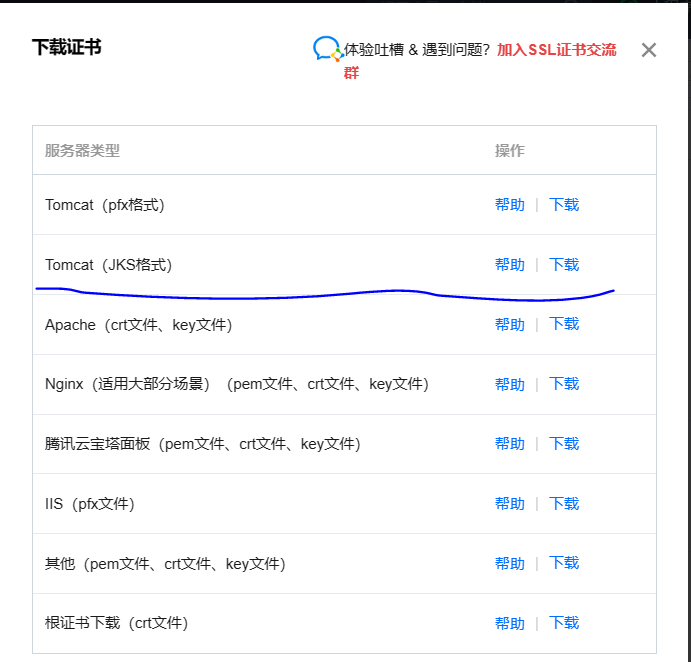This screenshot has width=691, height=662.
Task: Open 帮助 for Tomcat (JKS格式)
Action: click(x=509, y=265)
